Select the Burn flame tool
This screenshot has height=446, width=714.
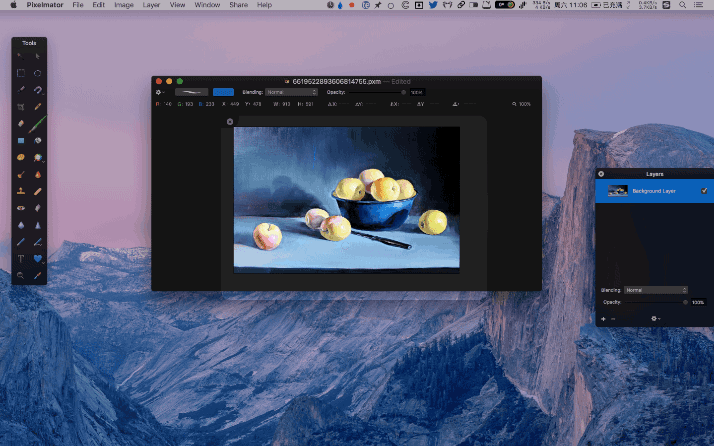(x=37, y=174)
